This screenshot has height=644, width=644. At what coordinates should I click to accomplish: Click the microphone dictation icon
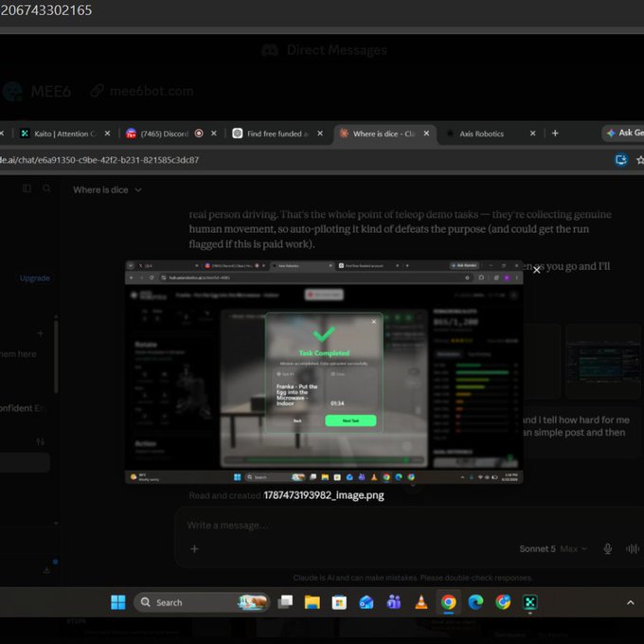(607, 548)
